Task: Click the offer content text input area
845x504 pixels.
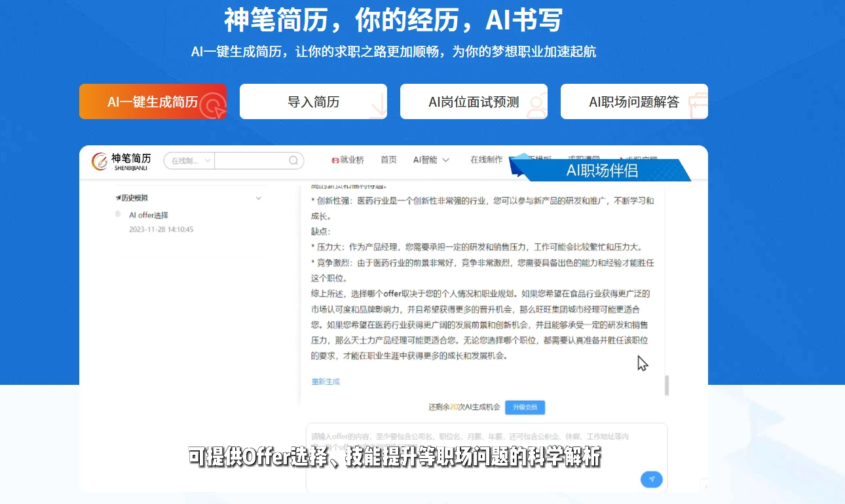Action: pos(487,457)
